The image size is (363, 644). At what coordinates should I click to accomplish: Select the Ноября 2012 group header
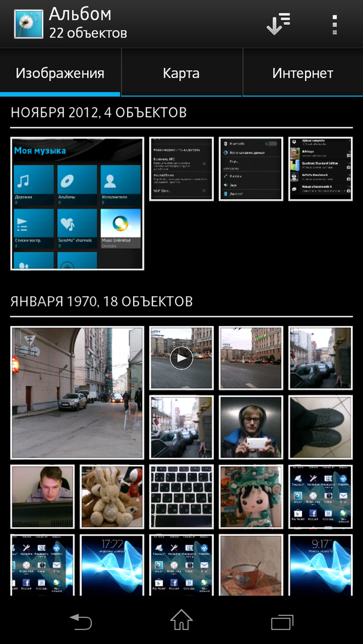tap(99, 112)
